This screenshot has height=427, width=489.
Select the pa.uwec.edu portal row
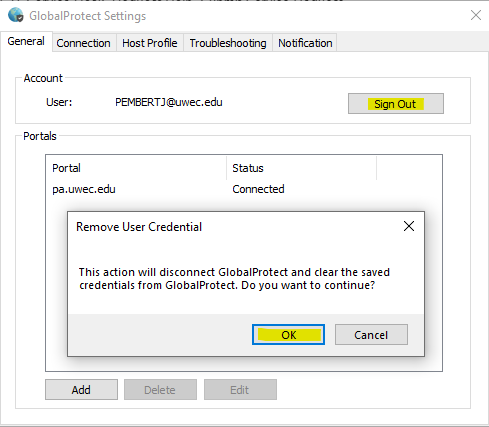click(x=244, y=189)
